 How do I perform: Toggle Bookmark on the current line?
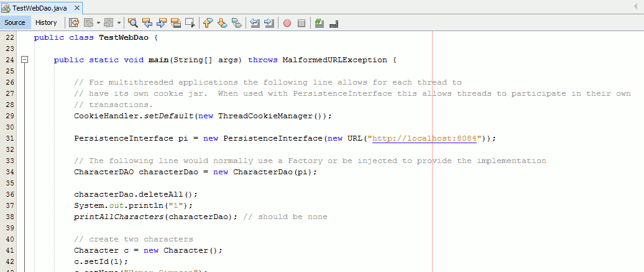236,23
